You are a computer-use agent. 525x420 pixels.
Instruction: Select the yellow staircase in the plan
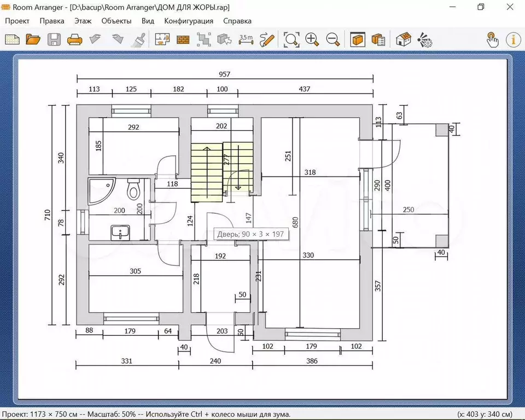pyautogui.click(x=207, y=172)
